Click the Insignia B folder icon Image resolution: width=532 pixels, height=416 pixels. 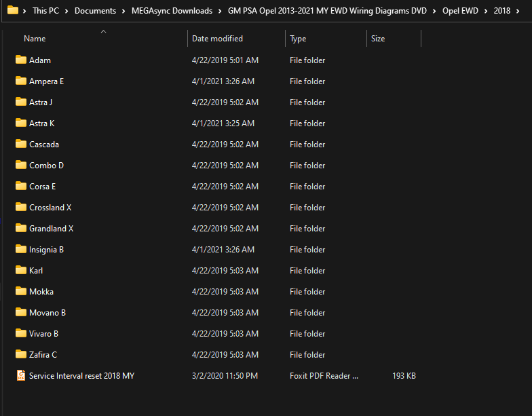click(x=20, y=249)
